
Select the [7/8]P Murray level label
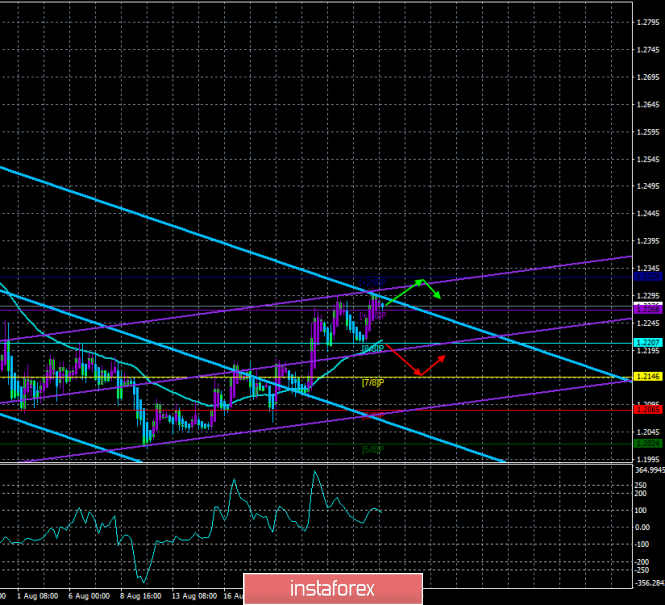[x=373, y=382]
